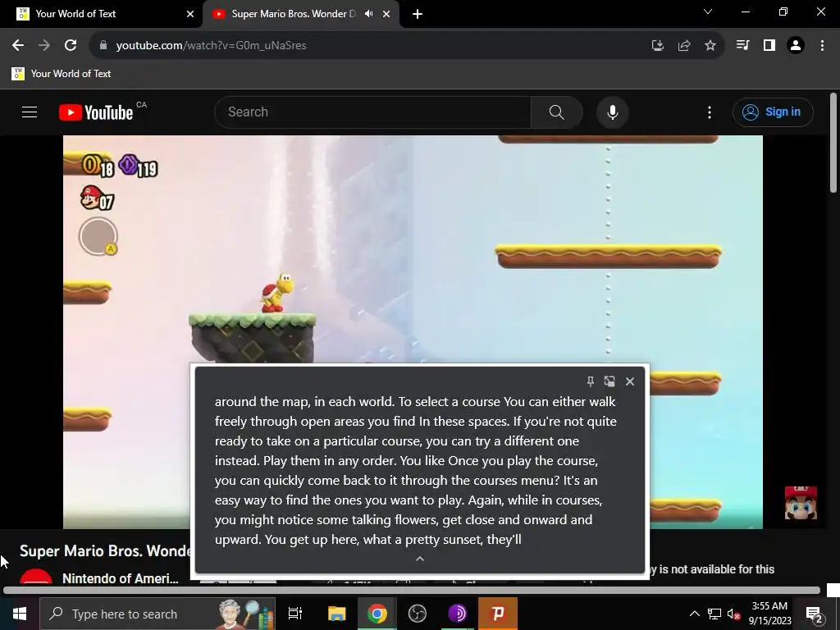The width and height of the screenshot is (840, 630).
Task: Open the media controls icon
Action: [742, 46]
